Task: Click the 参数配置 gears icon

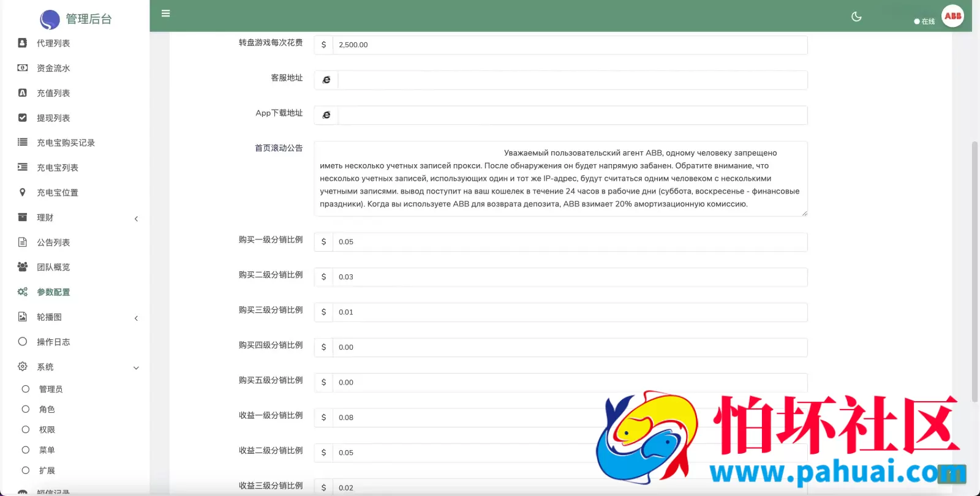Action: click(x=23, y=292)
